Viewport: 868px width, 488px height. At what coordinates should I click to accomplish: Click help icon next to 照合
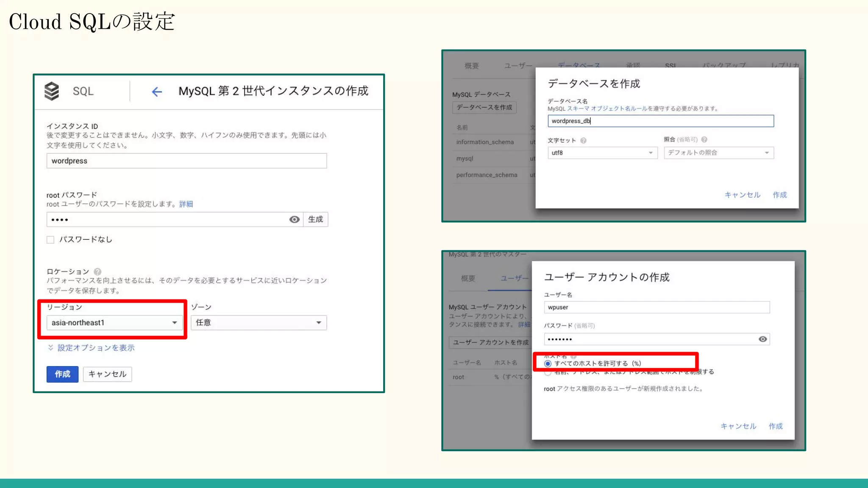coord(704,139)
